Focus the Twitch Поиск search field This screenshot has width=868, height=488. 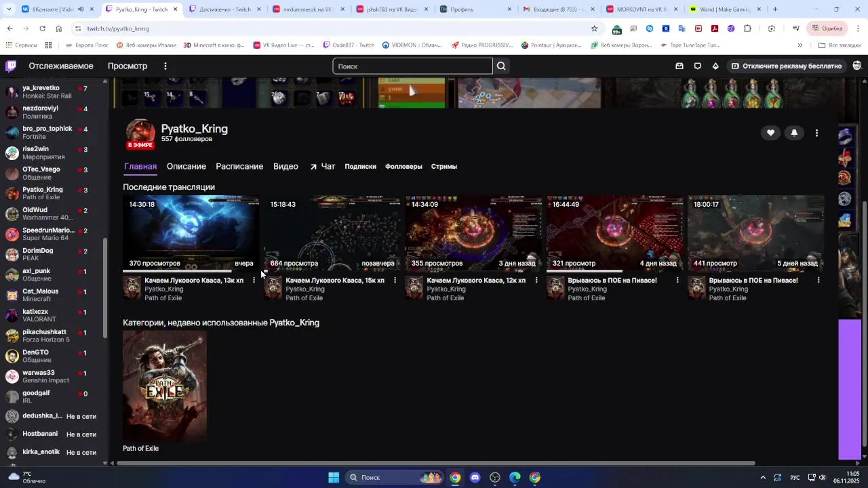click(x=412, y=66)
